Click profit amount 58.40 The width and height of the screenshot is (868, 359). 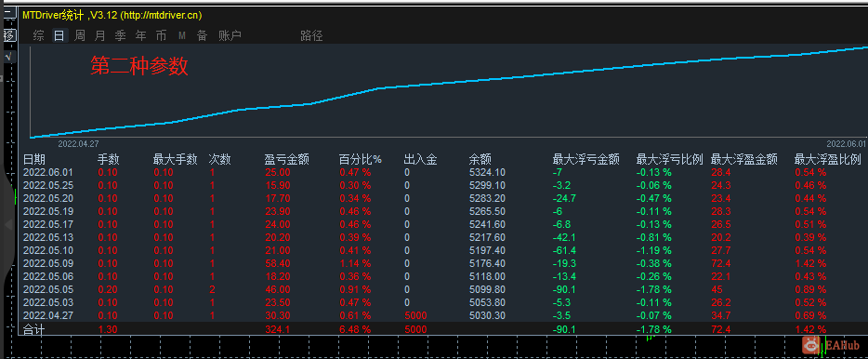pyautogui.click(x=278, y=263)
